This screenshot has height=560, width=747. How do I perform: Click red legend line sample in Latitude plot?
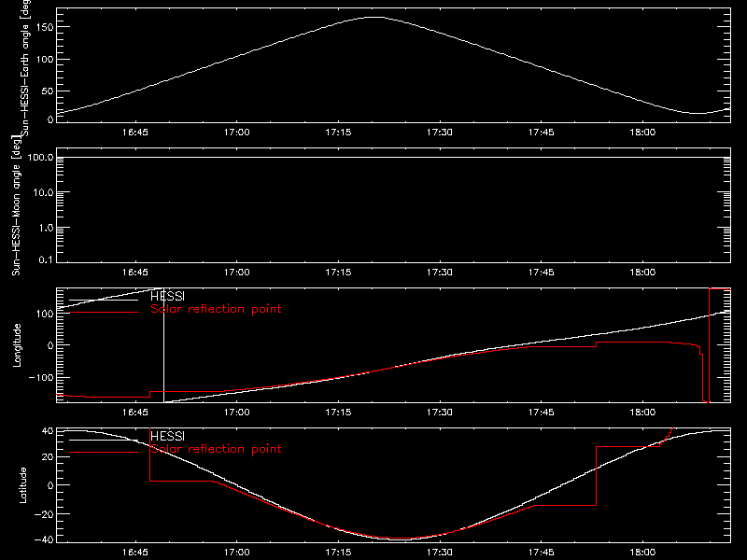click(x=104, y=453)
